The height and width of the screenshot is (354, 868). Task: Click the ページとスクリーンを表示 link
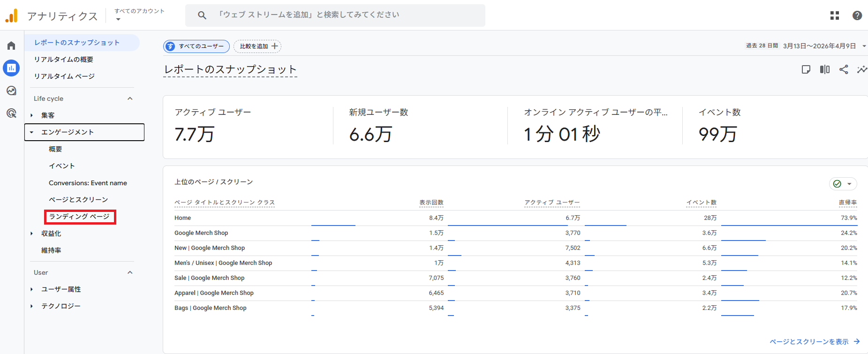(x=815, y=341)
